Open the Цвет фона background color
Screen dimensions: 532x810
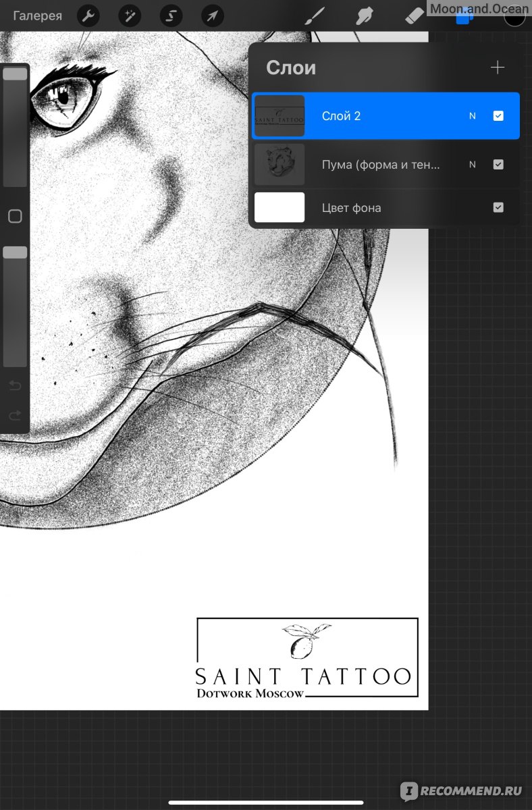pos(385,207)
